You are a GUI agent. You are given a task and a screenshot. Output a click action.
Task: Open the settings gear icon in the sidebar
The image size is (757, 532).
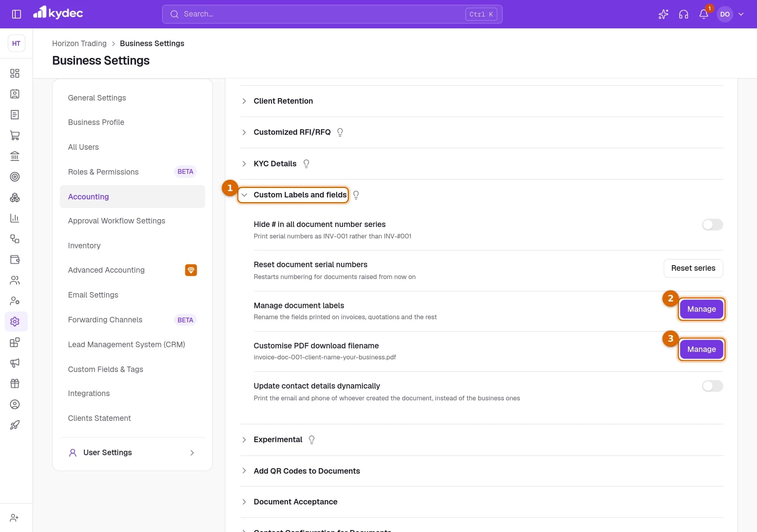(x=15, y=322)
